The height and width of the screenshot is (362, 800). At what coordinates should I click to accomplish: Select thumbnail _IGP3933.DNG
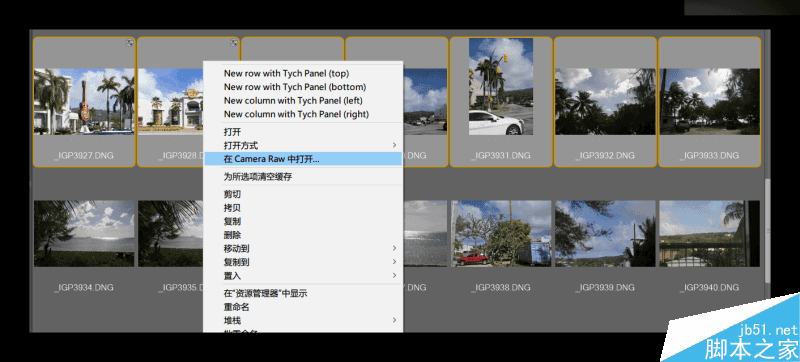coord(709,101)
